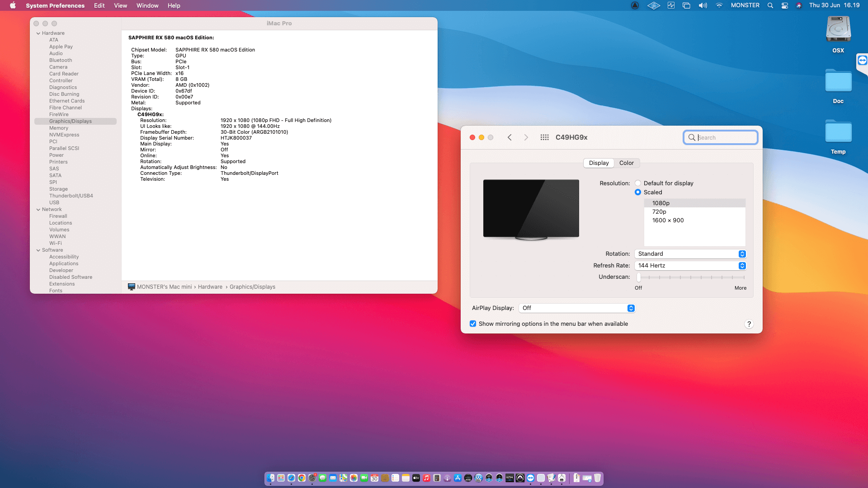The height and width of the screenshot is (488, 868).
Task: Open Spotlight search in the menu bar
Action: (x=770, y=5)
